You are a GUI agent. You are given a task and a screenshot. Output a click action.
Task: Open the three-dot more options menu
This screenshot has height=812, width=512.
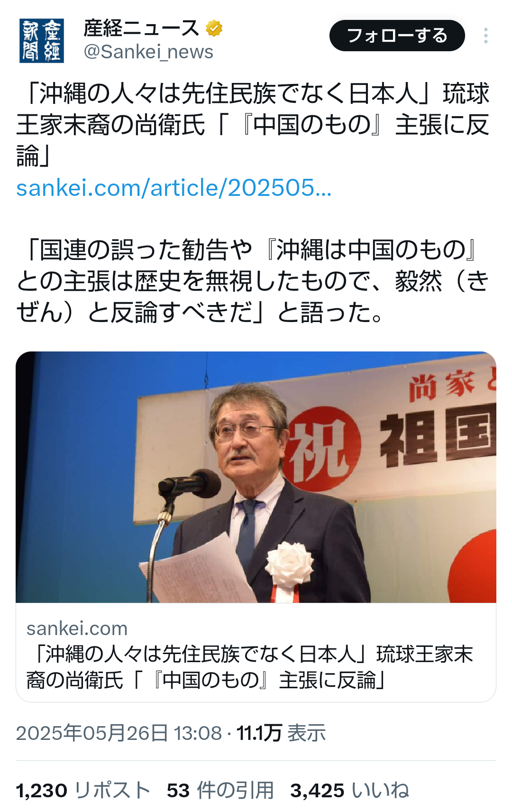(485, 36)
